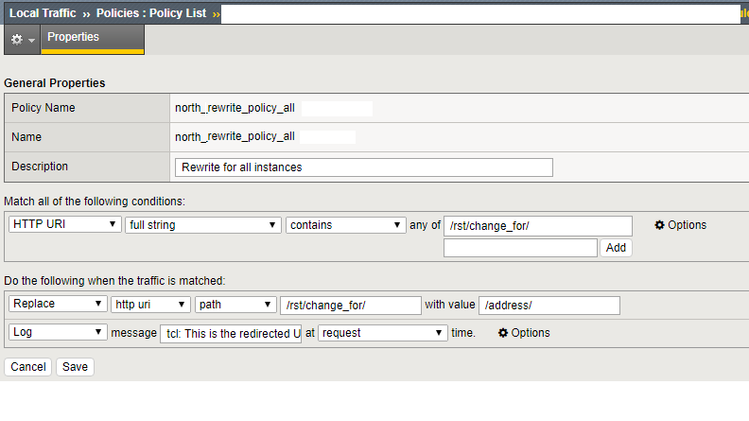Open the gear settings menu

(x=21, y=38)
